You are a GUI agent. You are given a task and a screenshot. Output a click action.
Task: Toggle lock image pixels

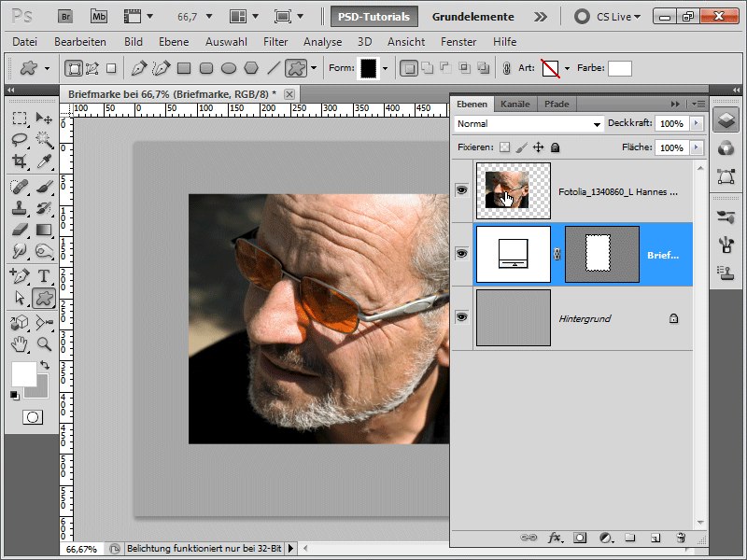pos(522,147)
